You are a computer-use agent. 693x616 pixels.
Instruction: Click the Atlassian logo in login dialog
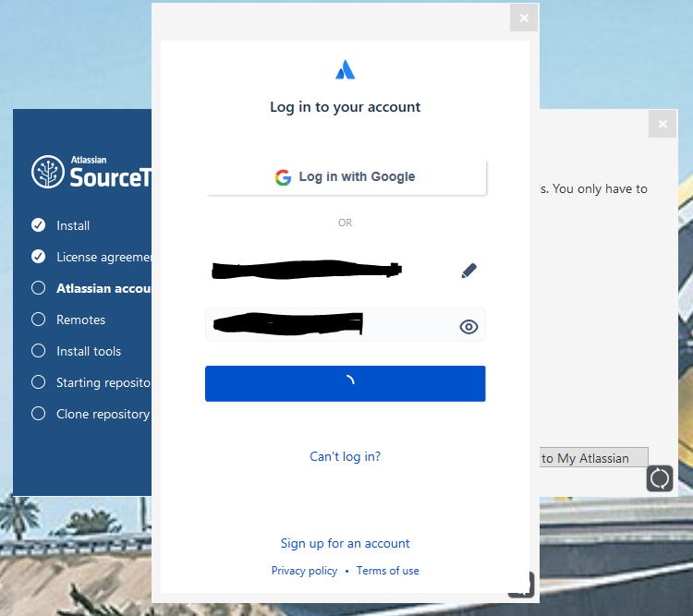point(346,69)
